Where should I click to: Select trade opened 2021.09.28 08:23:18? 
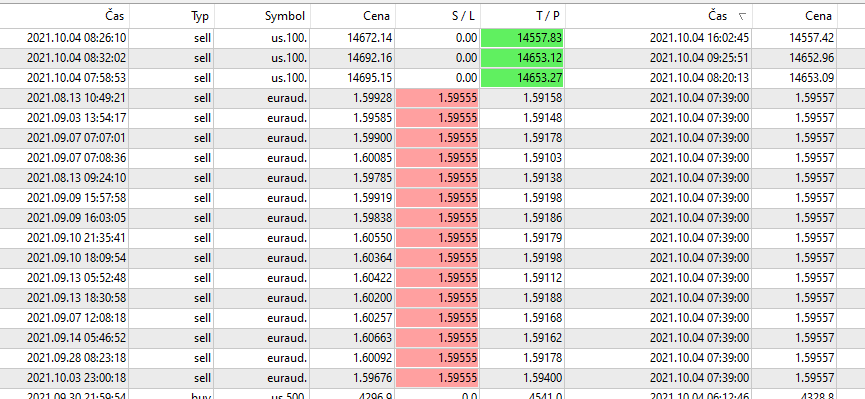tap(432, 358)
